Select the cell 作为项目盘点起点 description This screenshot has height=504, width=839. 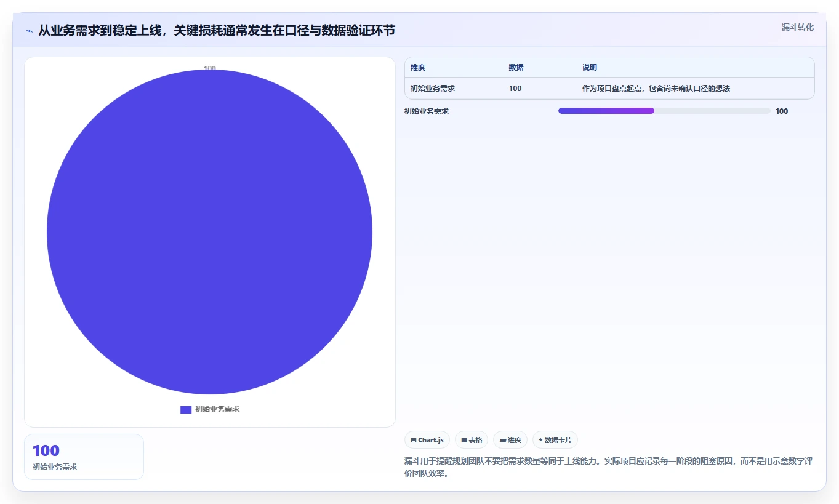[x=656, y=89]
